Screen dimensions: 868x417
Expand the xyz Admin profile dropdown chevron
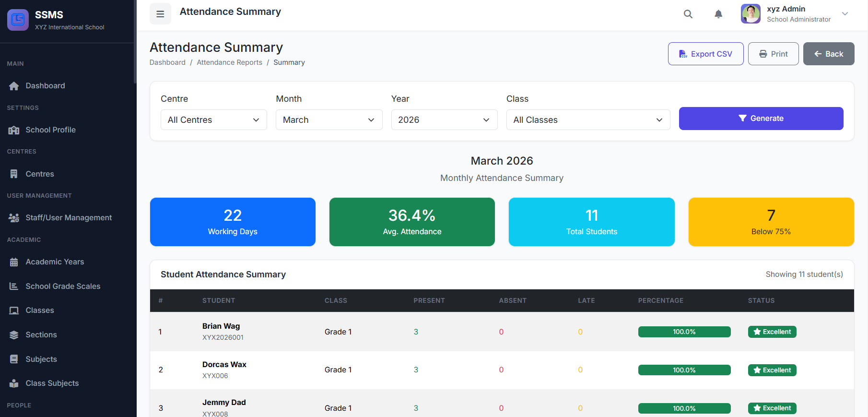click(x=845, y=14)
